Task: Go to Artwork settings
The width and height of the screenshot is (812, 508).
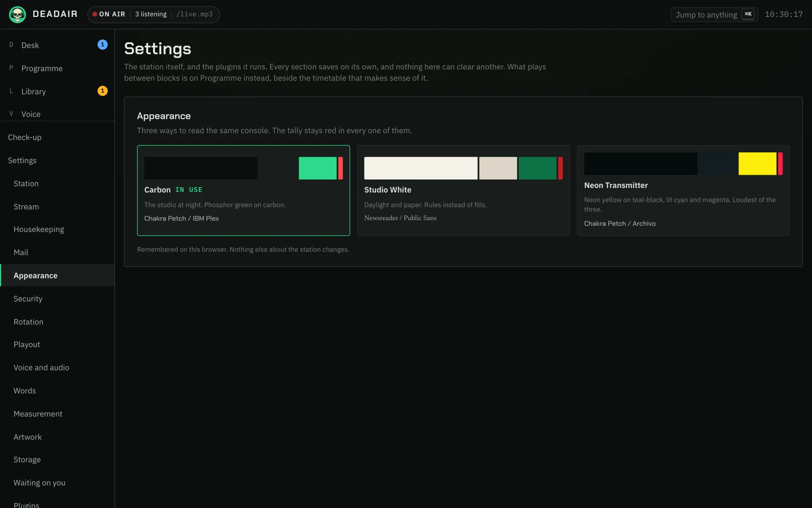Action: (58, 437)
